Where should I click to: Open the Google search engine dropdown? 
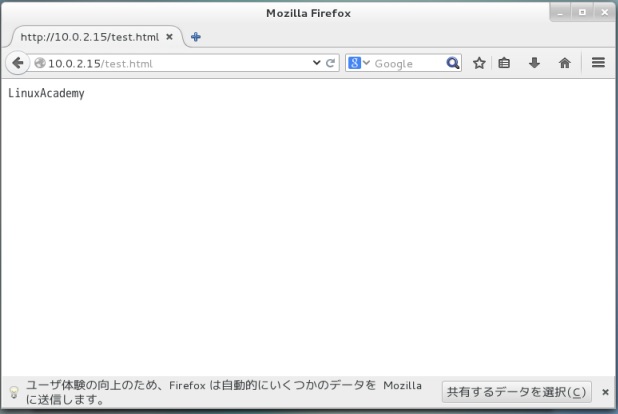pyautogui.click(x=359, y=63)
